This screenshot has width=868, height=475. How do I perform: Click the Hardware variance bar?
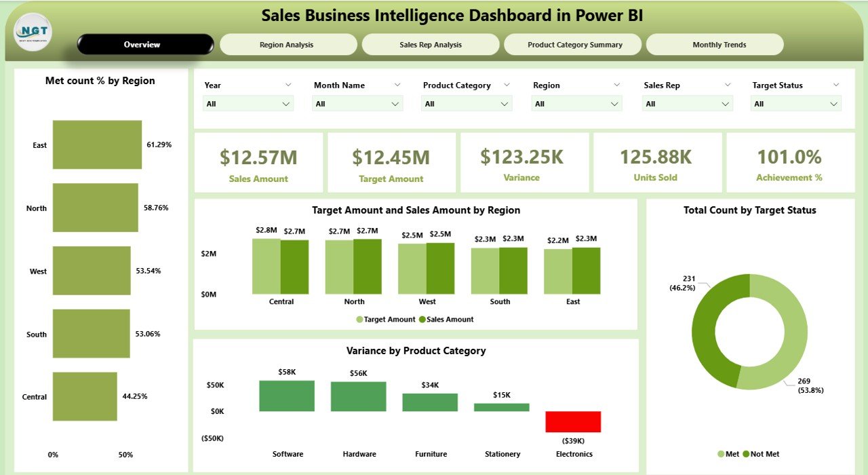click(359, 396)
